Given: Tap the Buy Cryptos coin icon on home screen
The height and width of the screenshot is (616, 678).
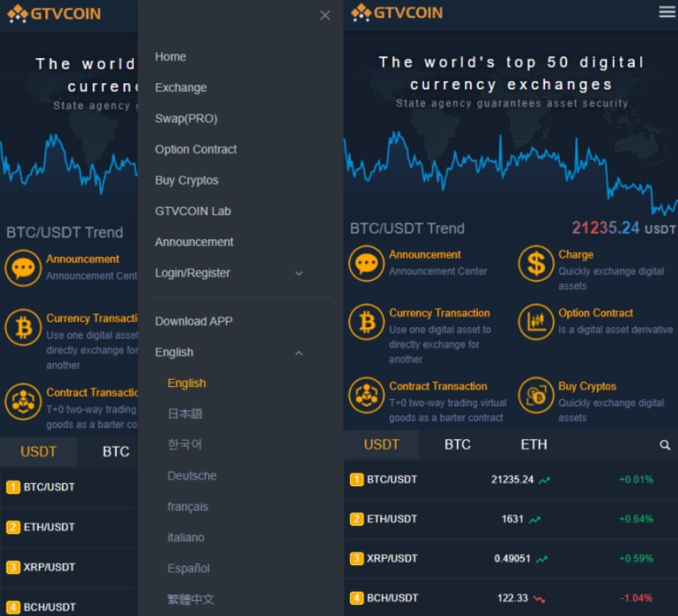Looking at the screenshot, I should (x=536, y=395).
